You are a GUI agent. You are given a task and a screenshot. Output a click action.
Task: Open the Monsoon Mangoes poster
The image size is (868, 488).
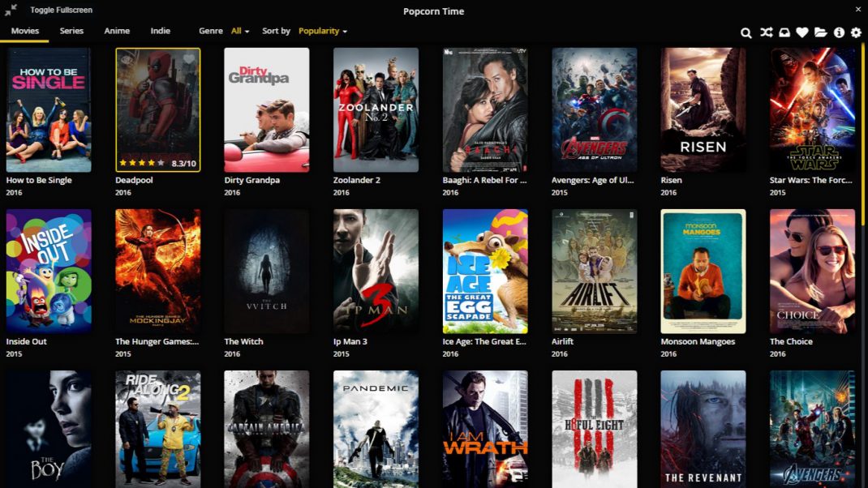(x=703, y=271)
